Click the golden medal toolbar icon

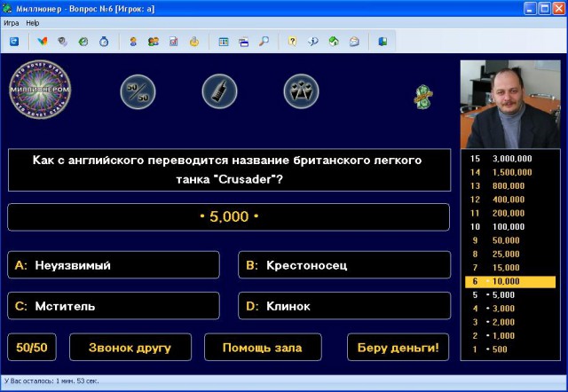(194, 42)
